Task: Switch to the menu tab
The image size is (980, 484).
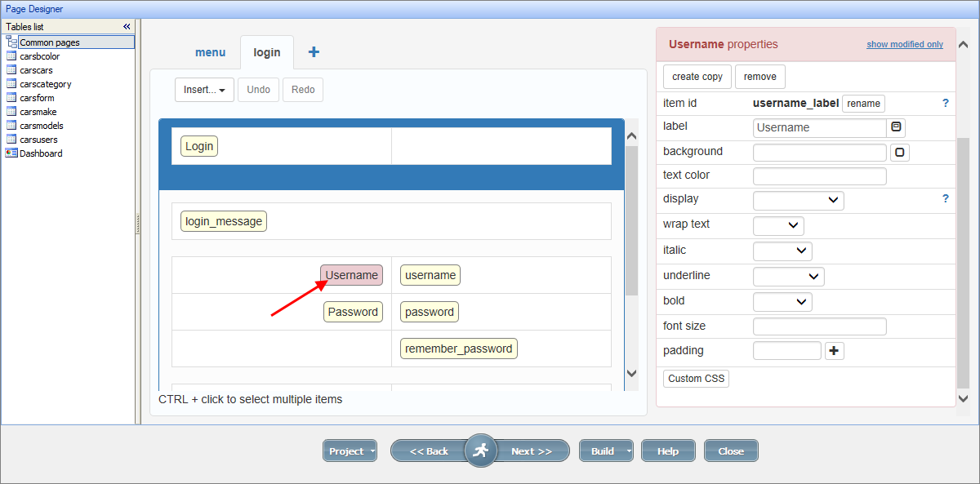Action: tap(210, 52)
